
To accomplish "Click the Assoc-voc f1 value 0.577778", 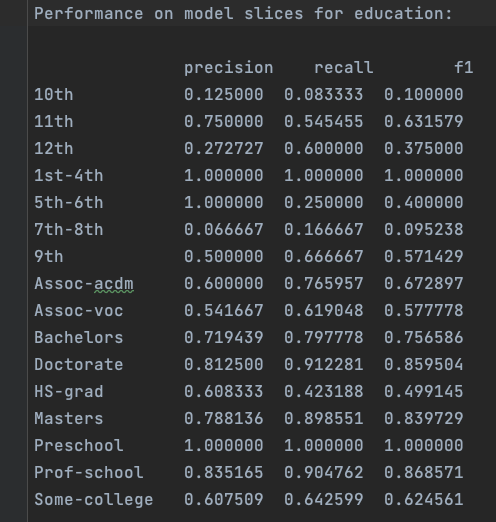I will pos(424,311).
